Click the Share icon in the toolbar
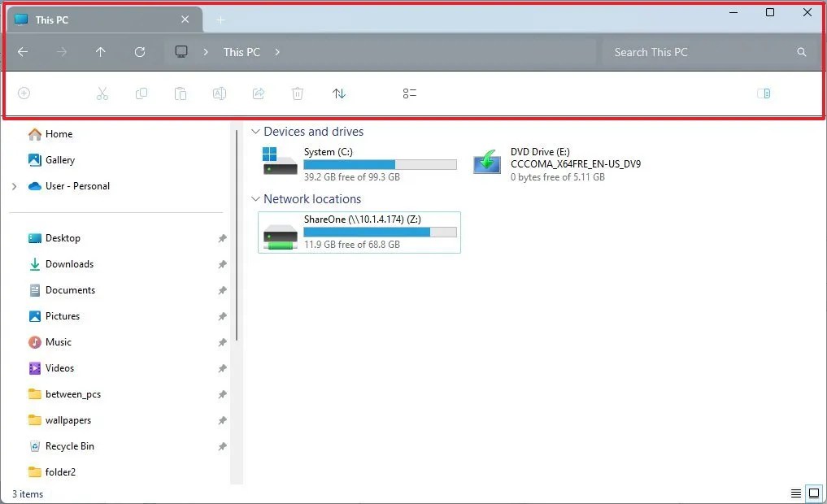Image resolution: width=827 pixels, height=504 pixels. click(259, 93)
